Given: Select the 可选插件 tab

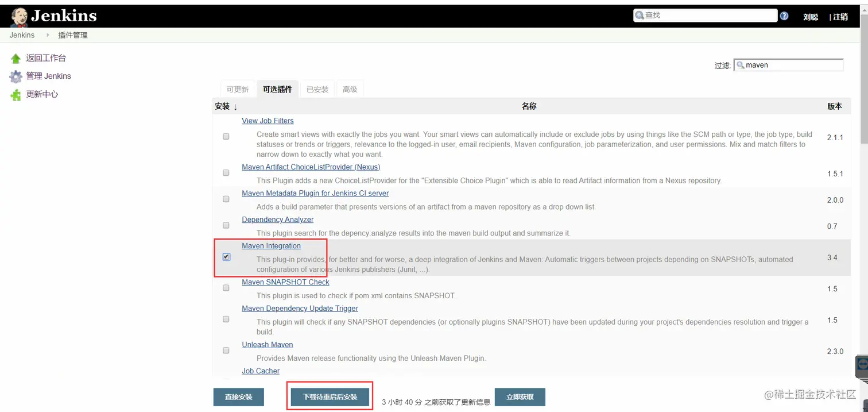Looking at the screenshot, I should coord(277,89).
